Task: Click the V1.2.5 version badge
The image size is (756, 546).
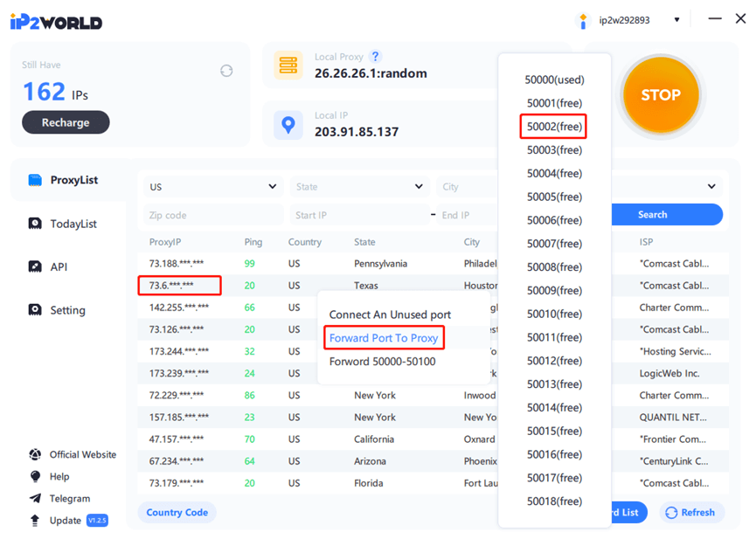Action: point(97,521)
